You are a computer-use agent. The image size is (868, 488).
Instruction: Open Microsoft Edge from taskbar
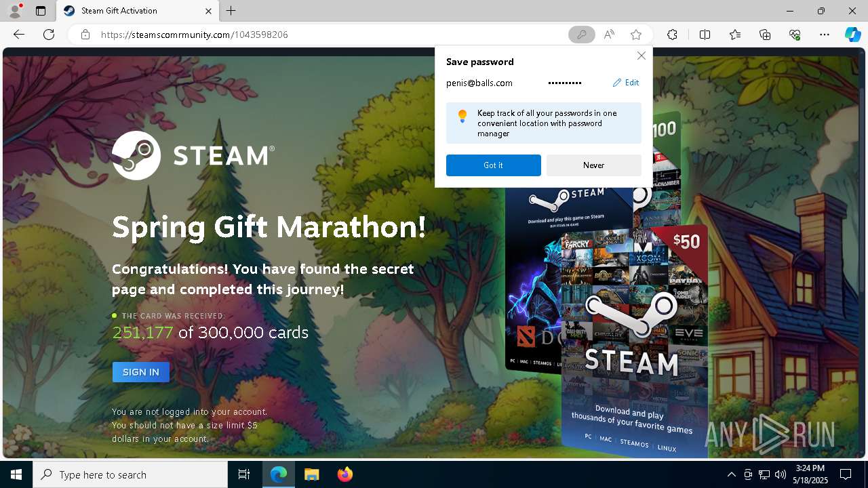(x=279, y=474)
